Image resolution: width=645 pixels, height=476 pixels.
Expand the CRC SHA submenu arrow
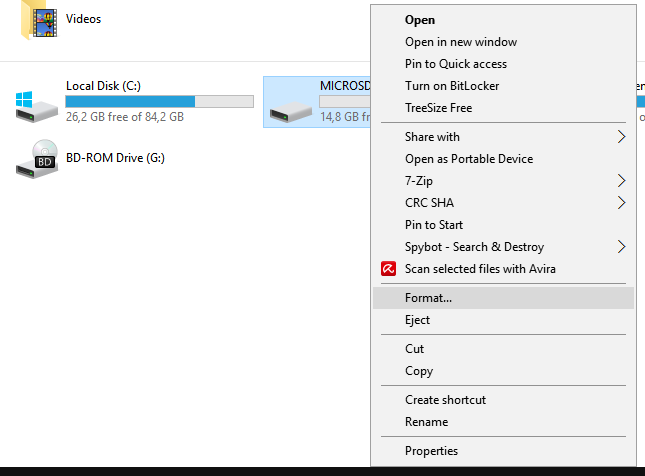621,203
